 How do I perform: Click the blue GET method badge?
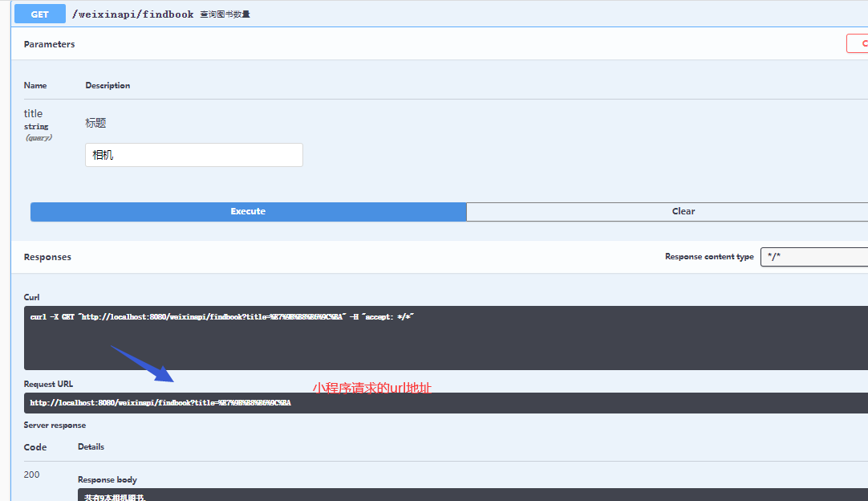coord(40,14)
